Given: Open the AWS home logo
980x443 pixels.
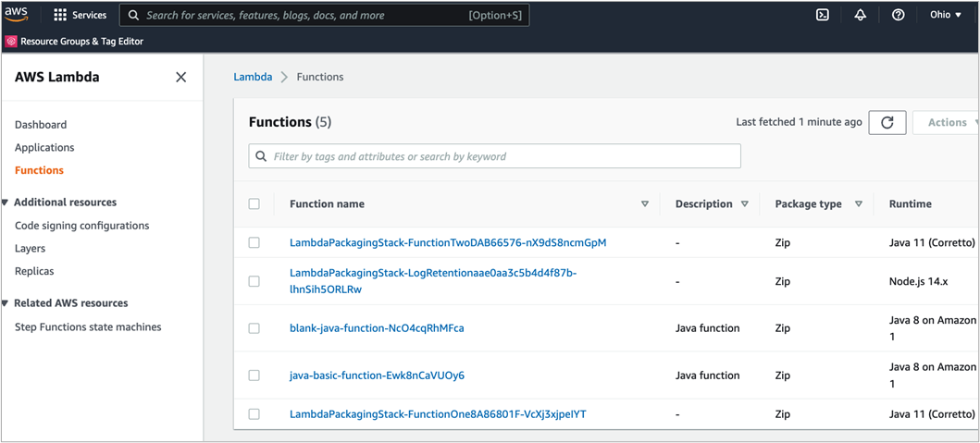Looking at the screenshot, I should pos(17,15).
